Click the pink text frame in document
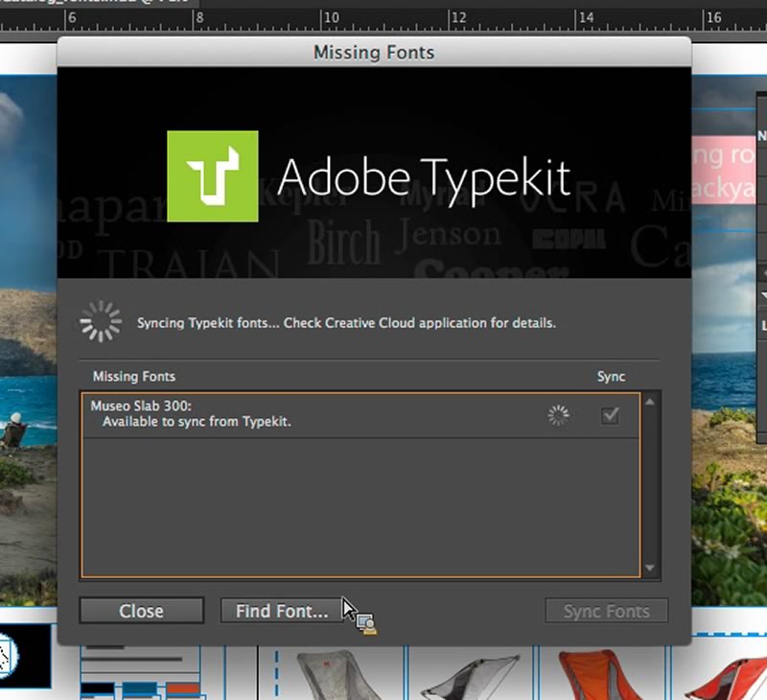767x700 pixels. 724,171
